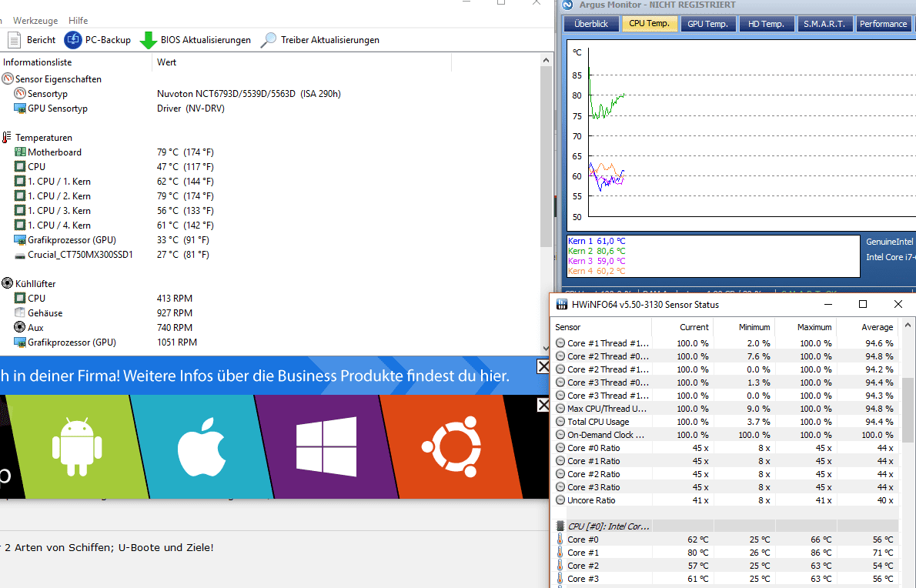Click the CPU fan chip icon under Kühllüfter

pos(20,298)
